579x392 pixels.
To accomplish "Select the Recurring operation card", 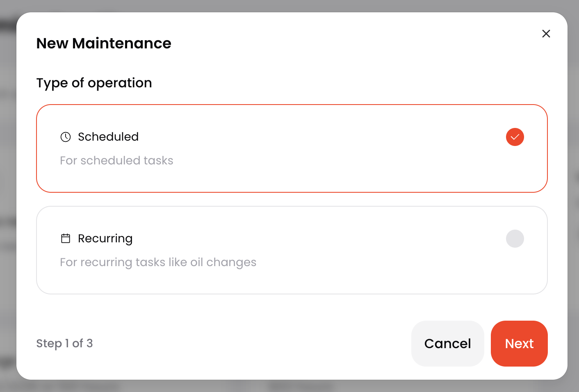I will pyautogui.click(x=292, y=279).
